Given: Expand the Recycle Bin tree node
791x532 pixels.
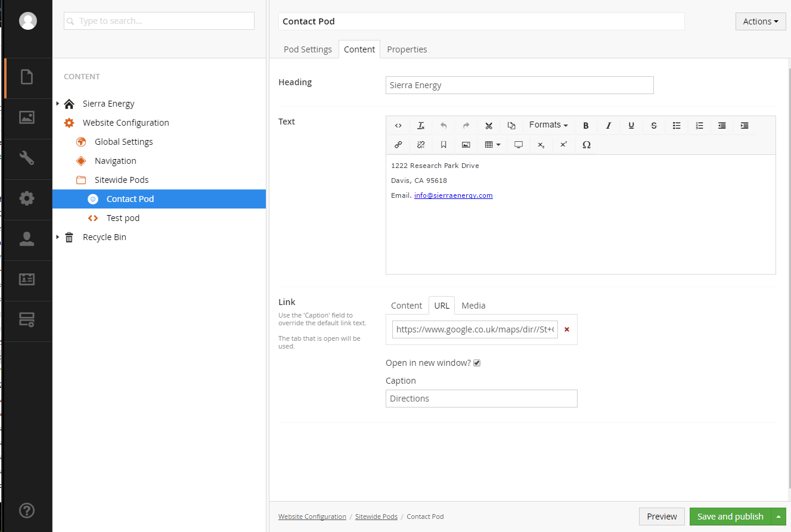Looking at the screenshot, I should [58, 237].
